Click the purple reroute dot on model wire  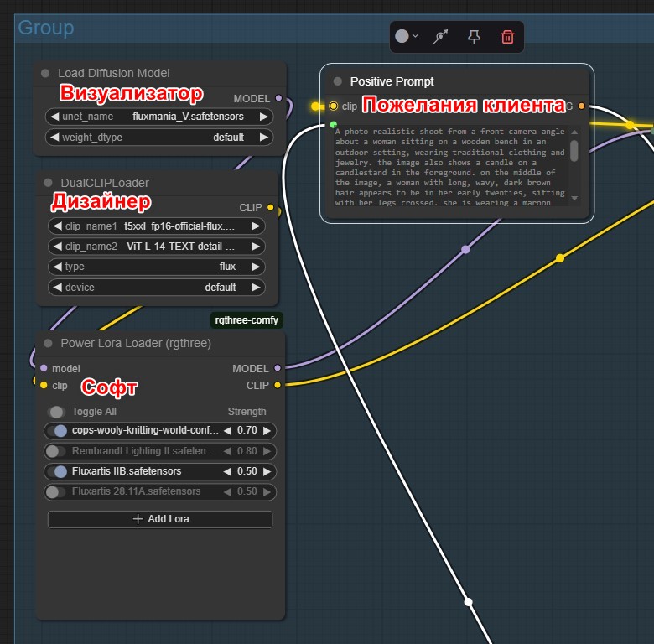[465, 249]
